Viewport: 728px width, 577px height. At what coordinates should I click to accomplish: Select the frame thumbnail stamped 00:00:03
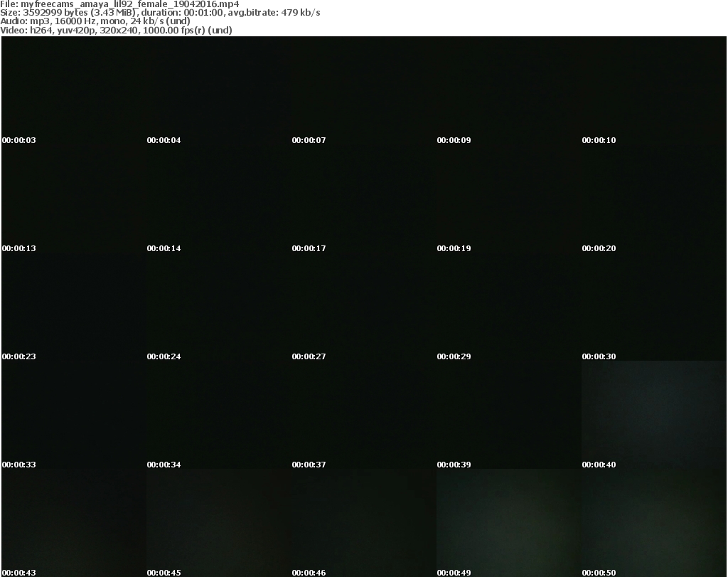[x=74, y=90]
